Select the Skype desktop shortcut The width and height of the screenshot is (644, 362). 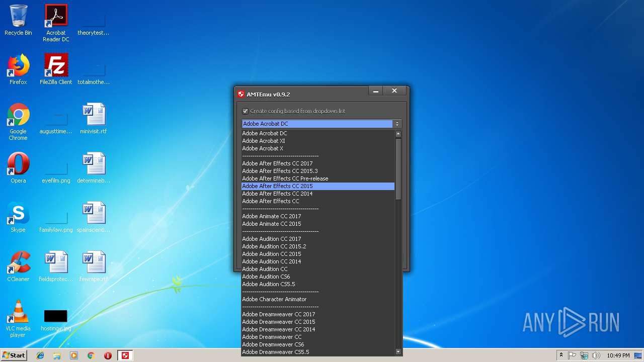click(x=18, y=217)
